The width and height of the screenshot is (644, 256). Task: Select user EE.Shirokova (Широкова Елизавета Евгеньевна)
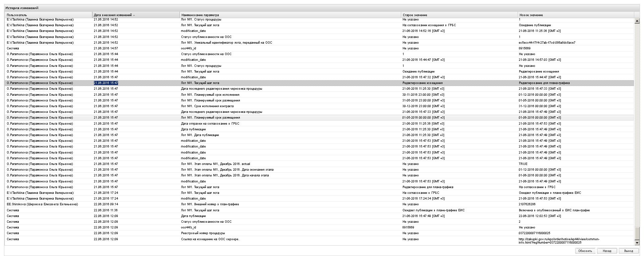42,204
